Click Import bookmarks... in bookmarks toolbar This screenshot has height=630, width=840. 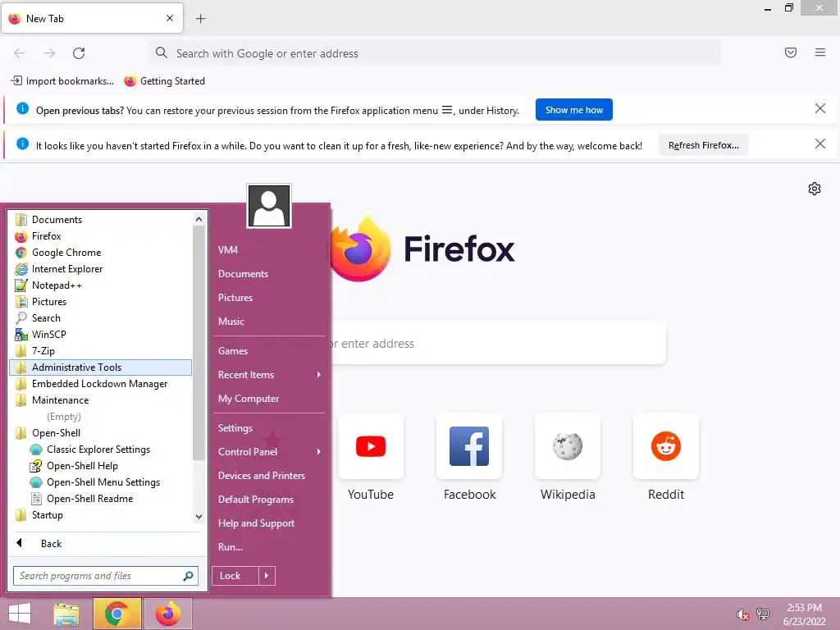click(62, 81)
